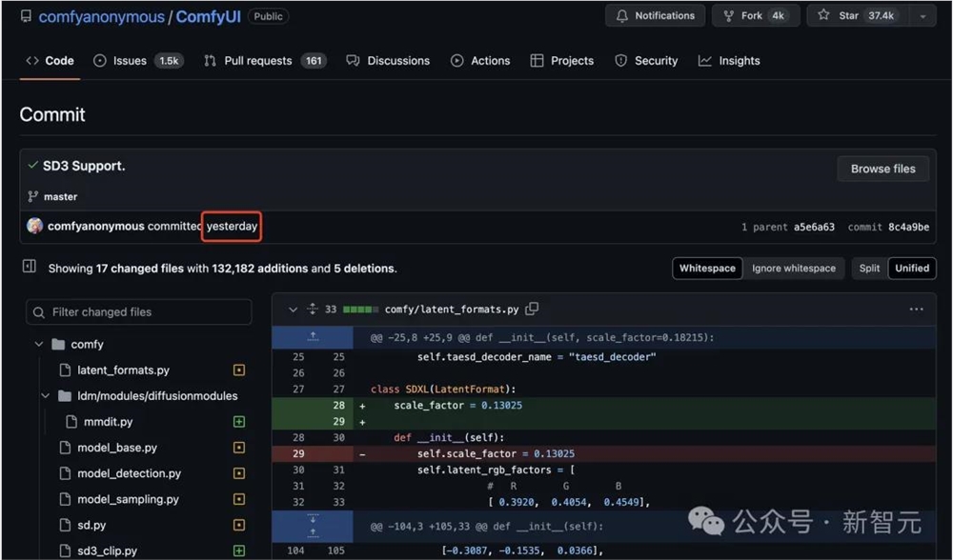Click the repository icon beside comfyanonymous
The image size is (953, 560).
point(26,16)
